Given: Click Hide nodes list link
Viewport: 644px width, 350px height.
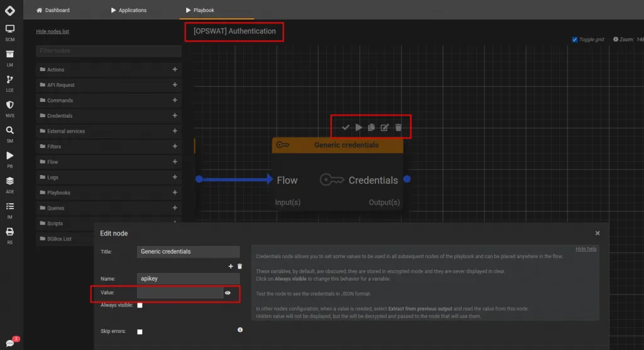Looking at the screenshot, I should click(53, 31).
